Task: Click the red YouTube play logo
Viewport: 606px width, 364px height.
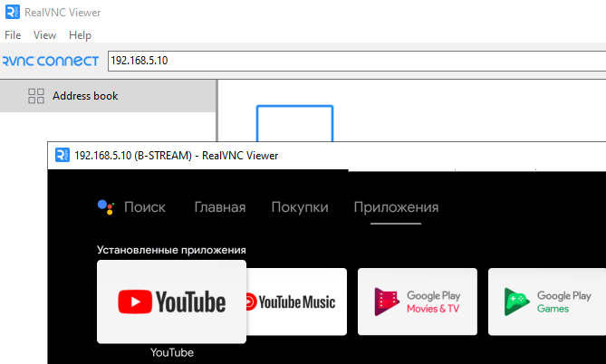Action: [x=134, y=302]
